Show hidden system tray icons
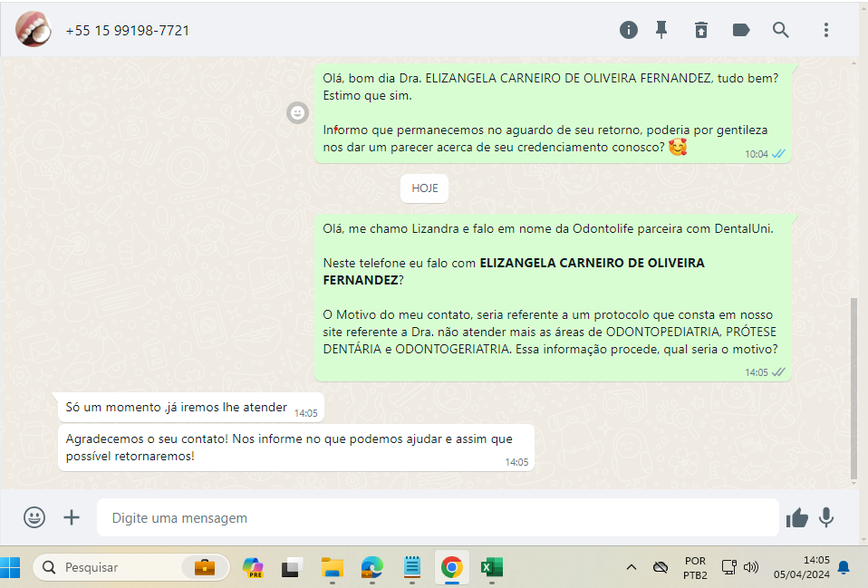This screenshot has height=588, width=868. (632, 567)
